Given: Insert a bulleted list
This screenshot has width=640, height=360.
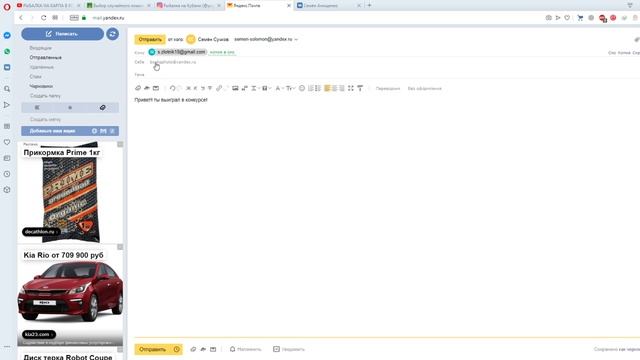Looking at the screenshot, I should click(318, 88).
